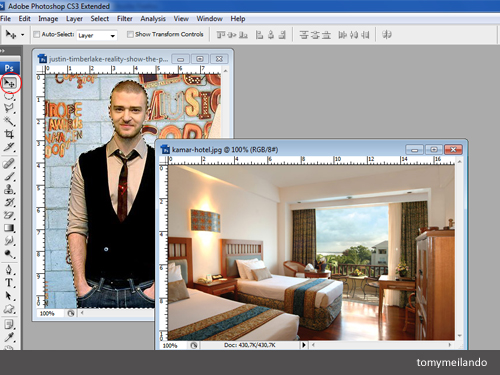Viewport: 500px width, 375px height.
Task: Select the Custom Shape tool
Action: point(9,309)
